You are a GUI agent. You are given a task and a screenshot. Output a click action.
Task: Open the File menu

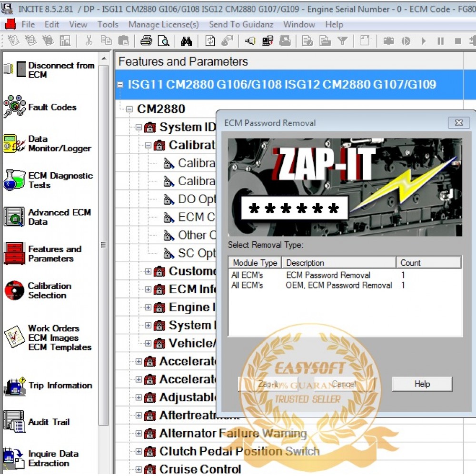28,24
